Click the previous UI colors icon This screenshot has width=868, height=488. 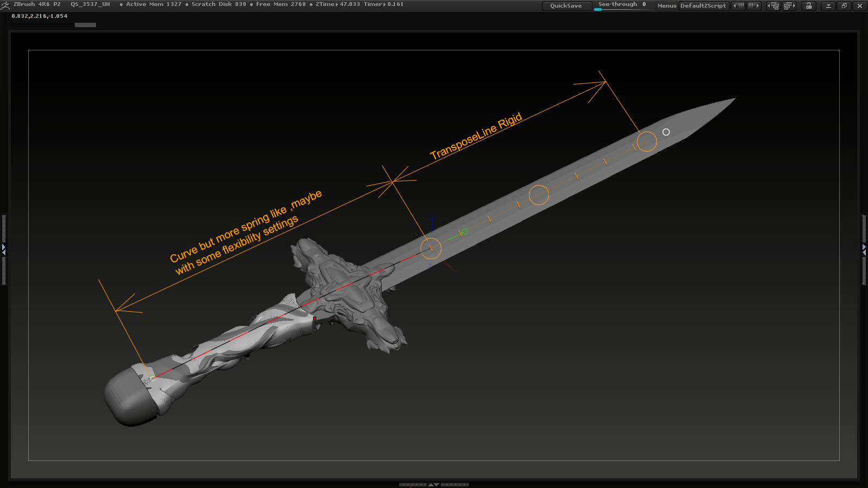(x=738, y=6)
